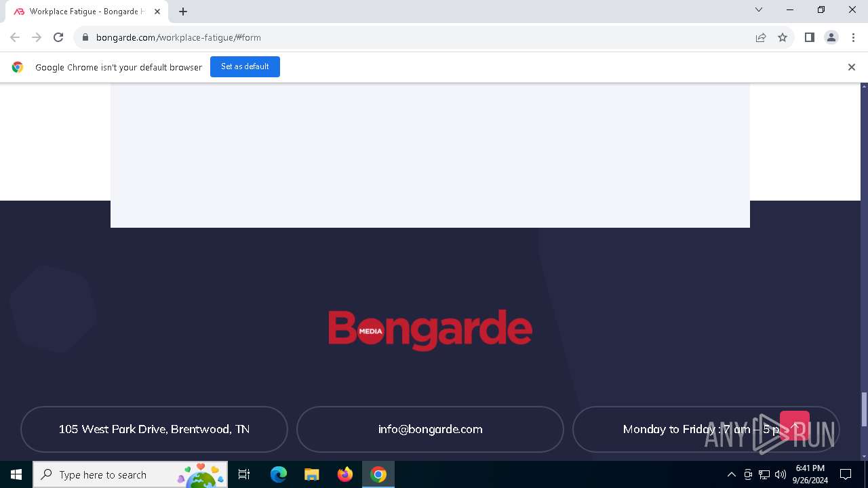Go forward with the forward arrow

pos(37,37)
